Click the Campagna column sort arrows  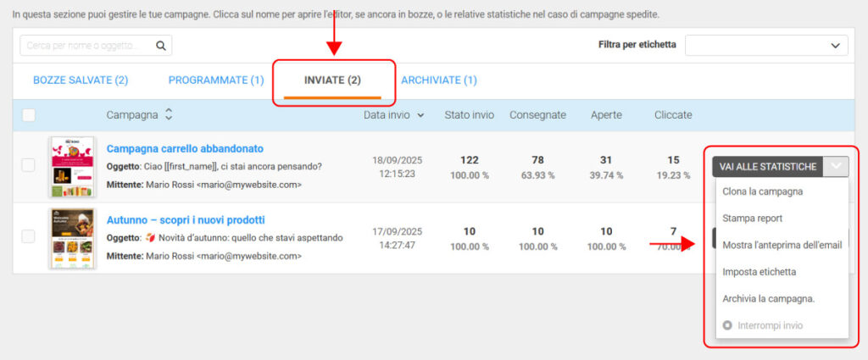[169, 114]
